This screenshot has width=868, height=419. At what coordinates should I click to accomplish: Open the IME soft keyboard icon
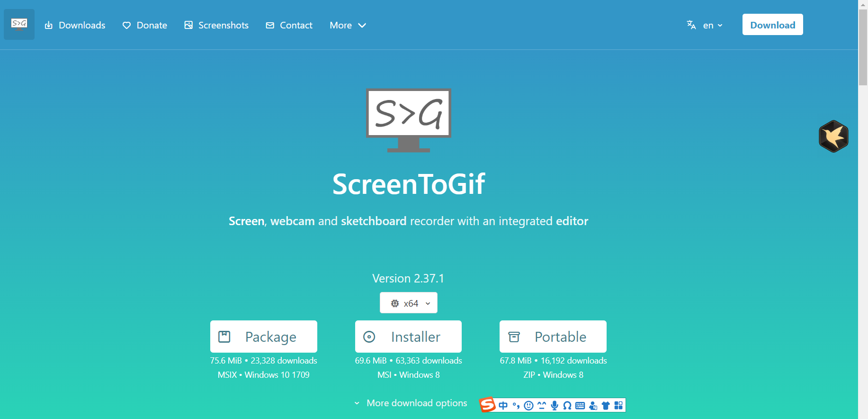click(x=580, y=405)
